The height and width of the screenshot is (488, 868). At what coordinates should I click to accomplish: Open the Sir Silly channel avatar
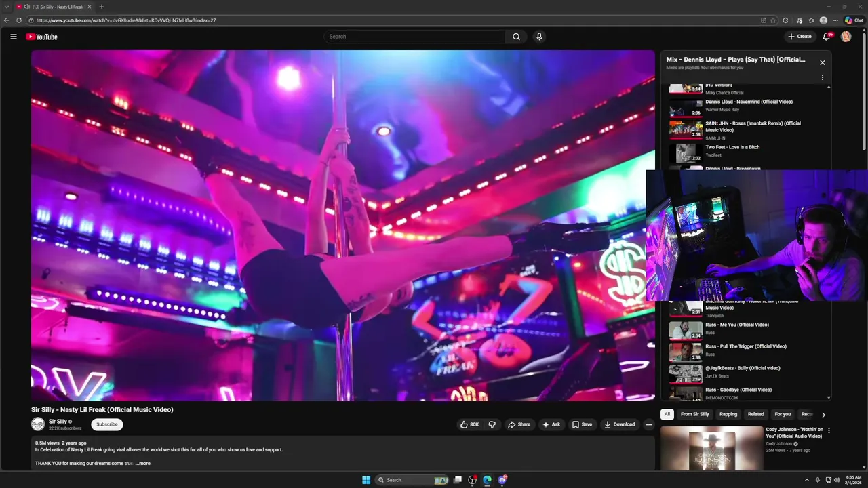[38, 424]
